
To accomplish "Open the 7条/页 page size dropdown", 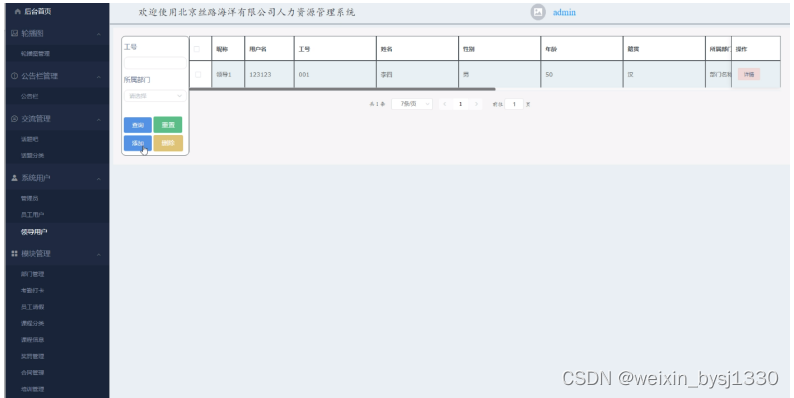I will pyautogui.click(x=412, y=104).
